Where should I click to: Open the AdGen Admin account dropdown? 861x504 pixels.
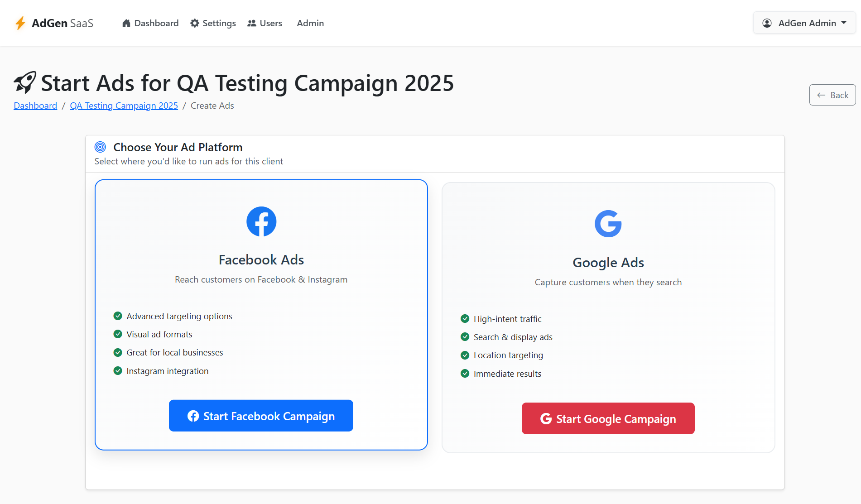pyautogui.click(x=804, y=23)
